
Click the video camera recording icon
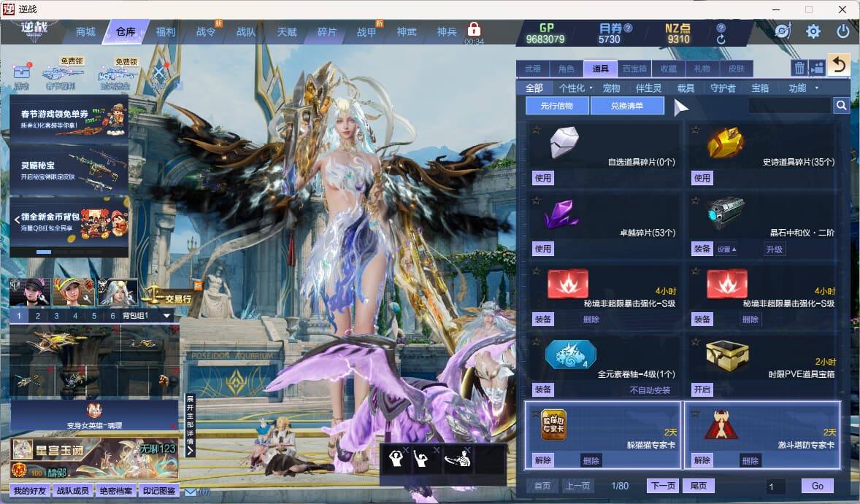click(818, 68)
